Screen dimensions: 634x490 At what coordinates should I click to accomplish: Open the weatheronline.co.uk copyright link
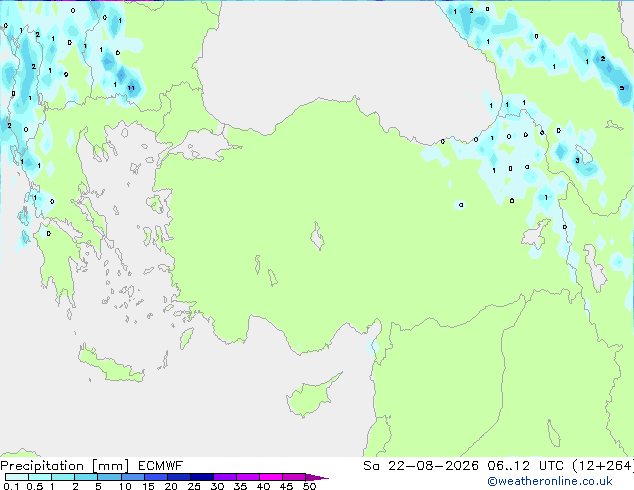coord(549,481)
